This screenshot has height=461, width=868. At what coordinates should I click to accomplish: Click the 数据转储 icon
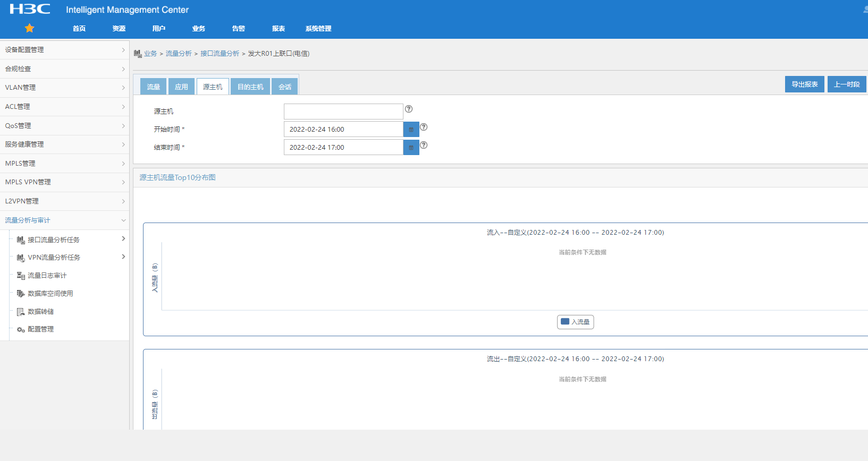point(21,312)
